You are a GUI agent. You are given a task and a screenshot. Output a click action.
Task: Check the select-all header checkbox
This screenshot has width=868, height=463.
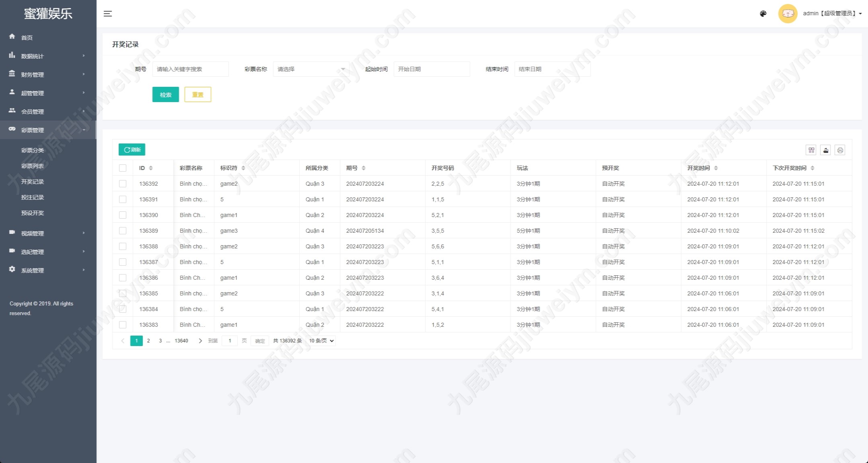pos(123,168)
